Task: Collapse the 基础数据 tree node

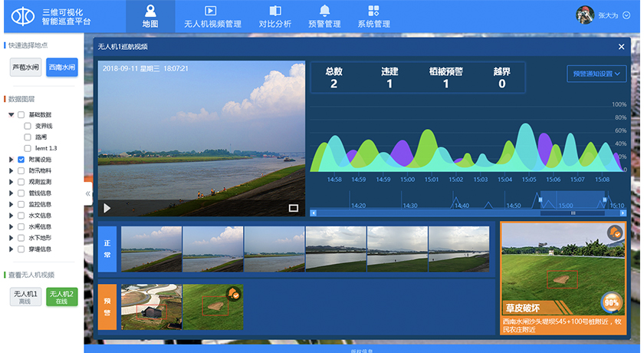Action: (x=11, y=114)
